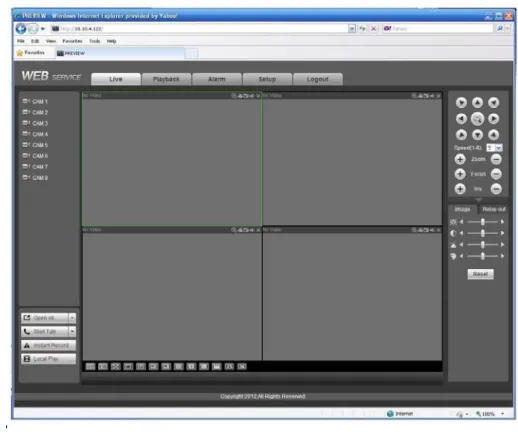Click digital zoom icon in bottom-left video window
The image size is (518, 441).
234,230
